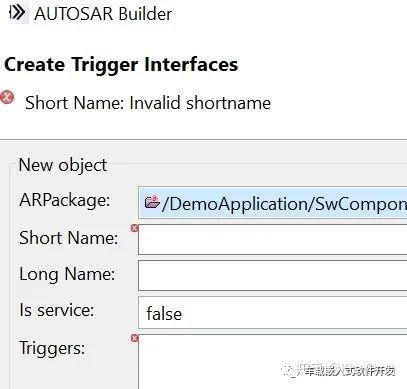Click the package folder icon in ARPackage field
Screen dimensions: 407x389
(x=152, y=202)
